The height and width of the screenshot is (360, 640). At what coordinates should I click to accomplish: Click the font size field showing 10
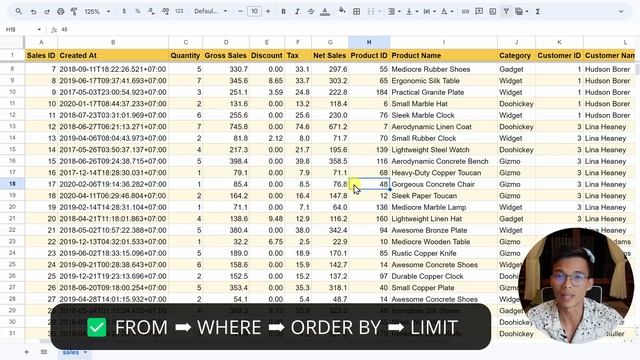pyautogui.click(x=254, y=11)
